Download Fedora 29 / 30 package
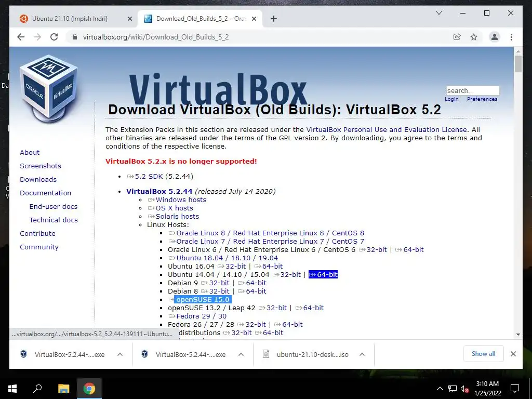 point(197,316)
